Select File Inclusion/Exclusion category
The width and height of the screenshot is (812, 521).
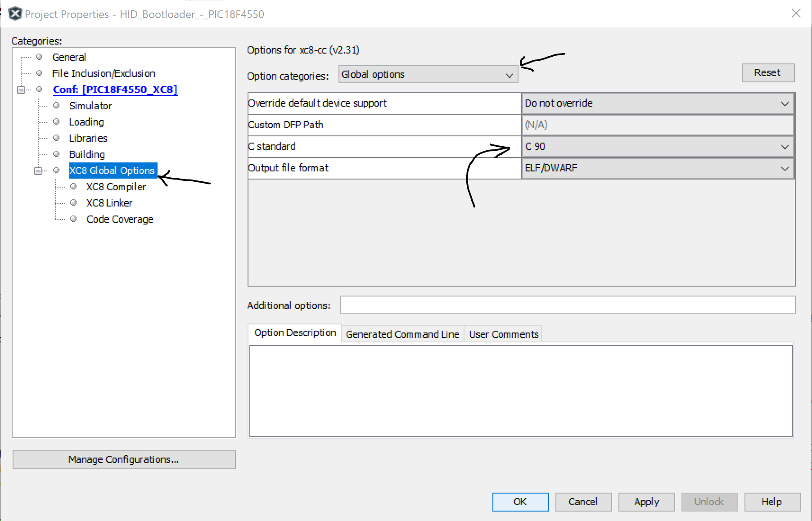[x=104, y=73]
